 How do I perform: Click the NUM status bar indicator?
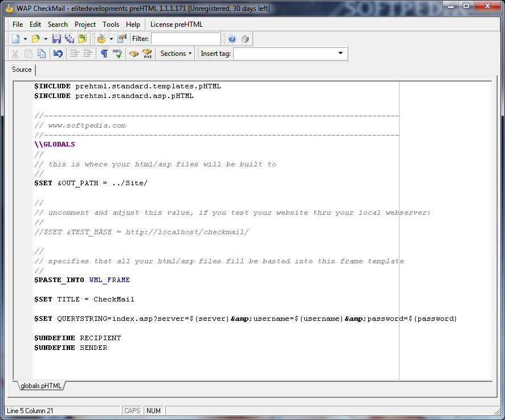(x=154, y=411)
